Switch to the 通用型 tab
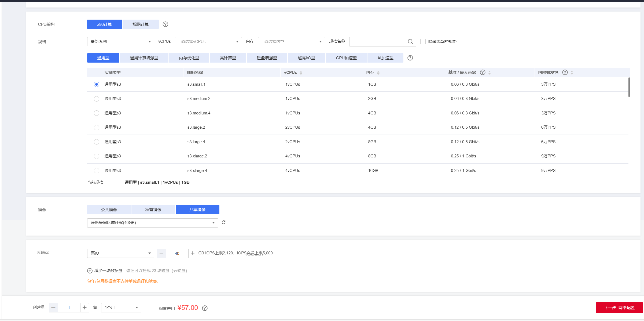Viewport: 644px width, 321px height. point(103,58)
